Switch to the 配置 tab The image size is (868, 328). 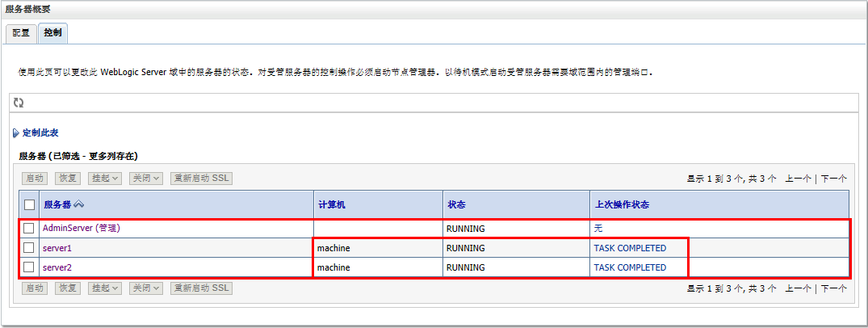[x=21, y=32]
